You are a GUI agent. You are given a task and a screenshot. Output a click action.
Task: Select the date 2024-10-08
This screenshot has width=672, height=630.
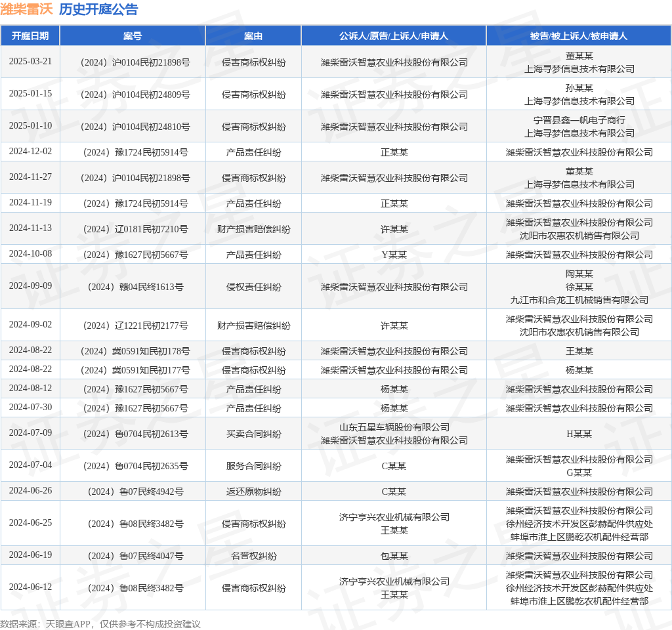pos(30,254)
